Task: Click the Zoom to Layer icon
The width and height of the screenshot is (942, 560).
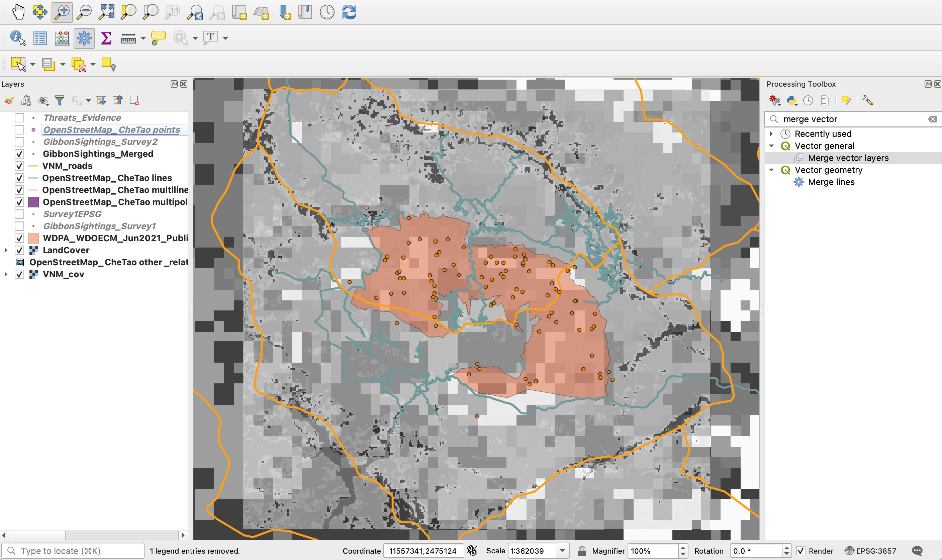Action: click(150, 12)
